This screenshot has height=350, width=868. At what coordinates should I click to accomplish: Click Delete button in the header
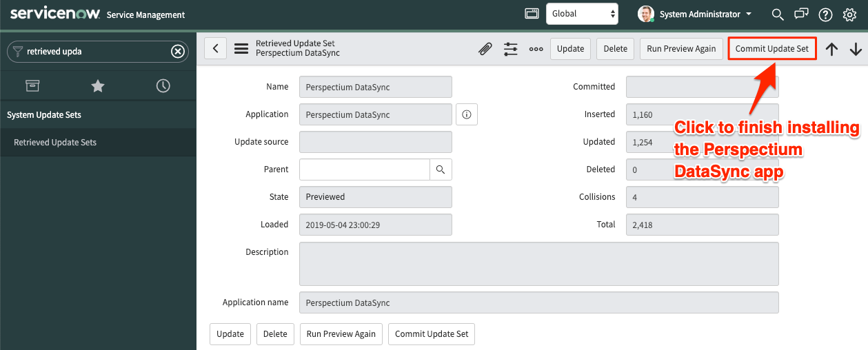coord(616,48)
